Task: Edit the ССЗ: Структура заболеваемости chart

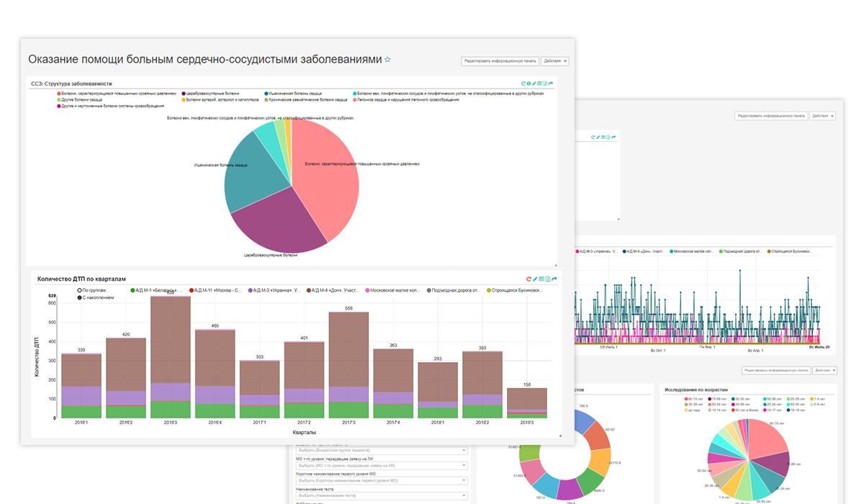Action: (534, 84)
